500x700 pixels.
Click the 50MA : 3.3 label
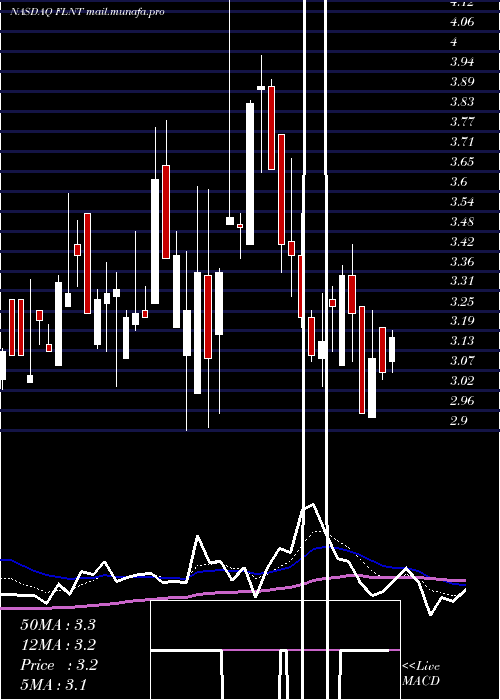tap(58, 625)
